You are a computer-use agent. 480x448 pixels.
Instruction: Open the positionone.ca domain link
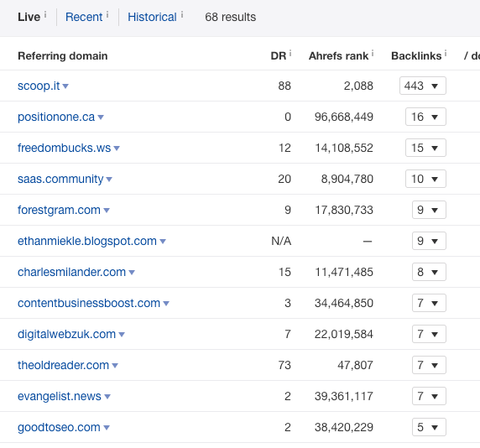point(56,117)
